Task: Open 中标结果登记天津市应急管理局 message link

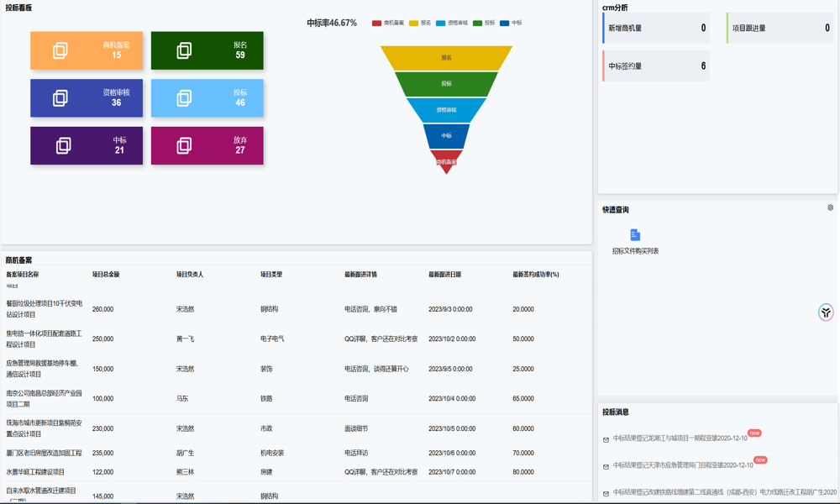Action: pyautogui.click(x=682, y=465)
